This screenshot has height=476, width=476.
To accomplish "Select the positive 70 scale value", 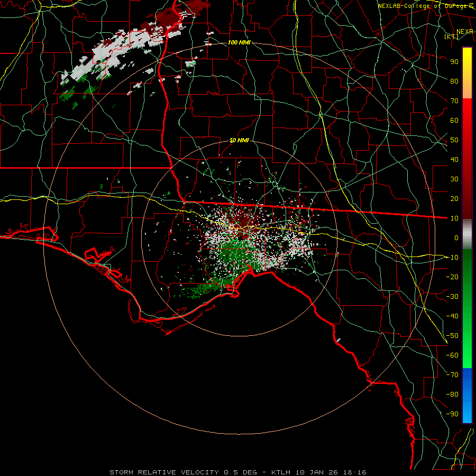I will [x=454, y=101].
